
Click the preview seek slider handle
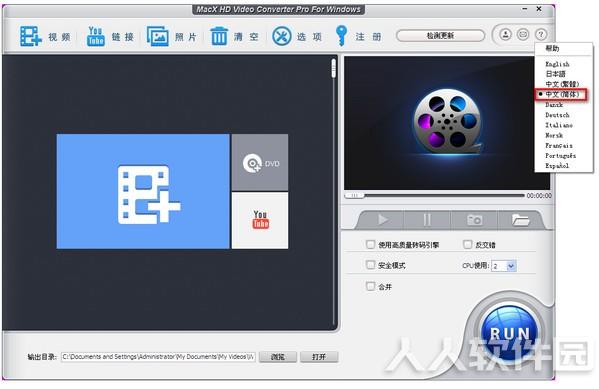(x=355, y=195)
